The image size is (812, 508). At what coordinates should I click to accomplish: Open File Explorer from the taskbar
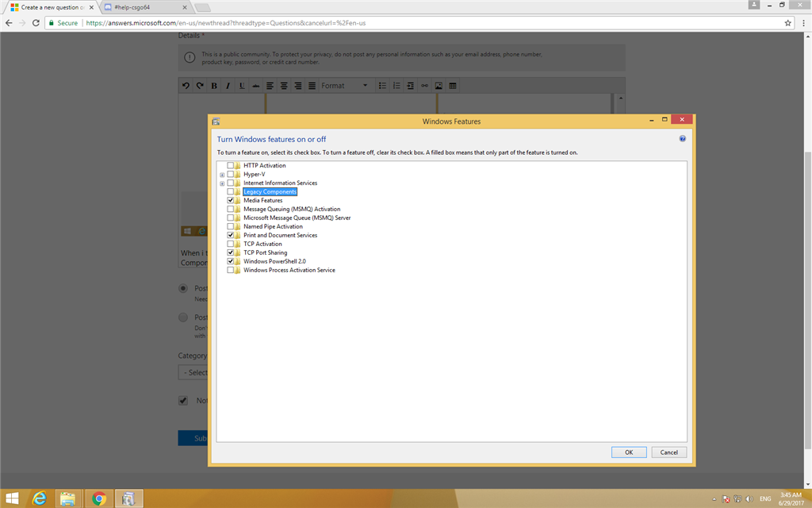point(68,498)
